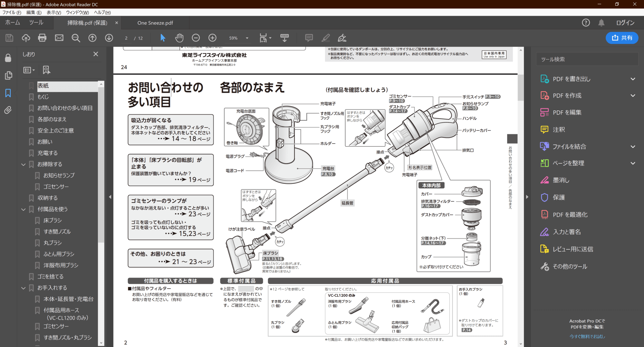The image size is (644, 347).
Task: Collapse the 付属品を使う bookmark
Action: pos(23,209)
